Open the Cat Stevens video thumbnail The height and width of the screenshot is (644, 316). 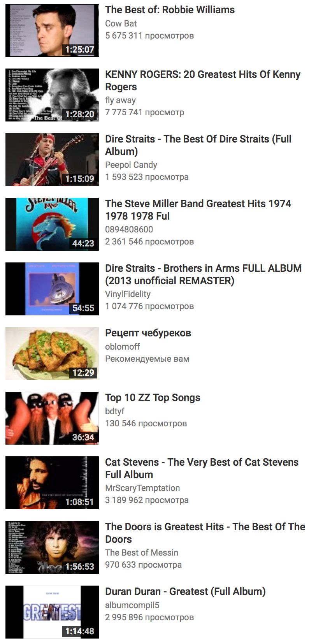[x=52, y=483]
